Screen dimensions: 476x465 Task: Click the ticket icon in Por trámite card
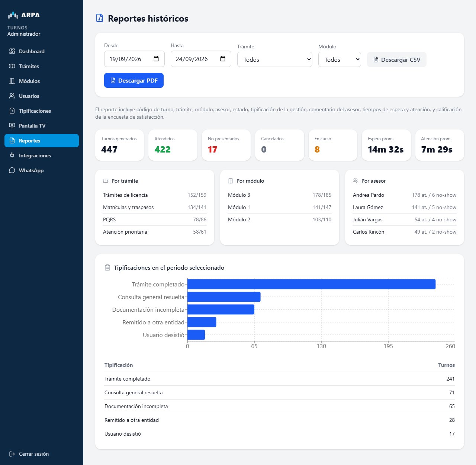coord(106,181)
